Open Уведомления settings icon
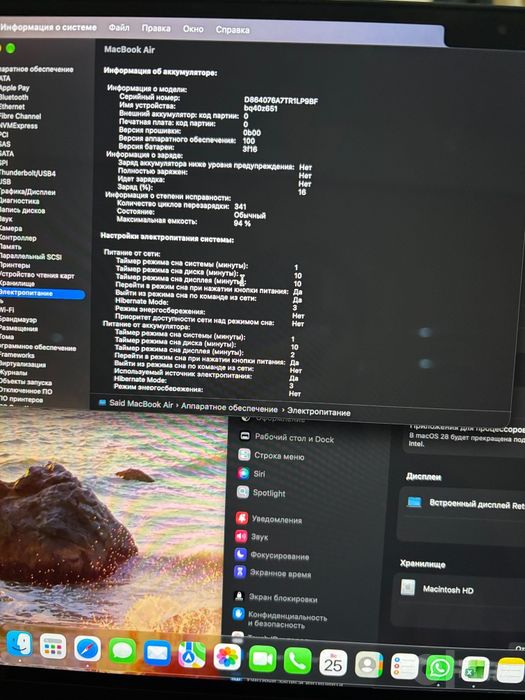 point(242,518)
